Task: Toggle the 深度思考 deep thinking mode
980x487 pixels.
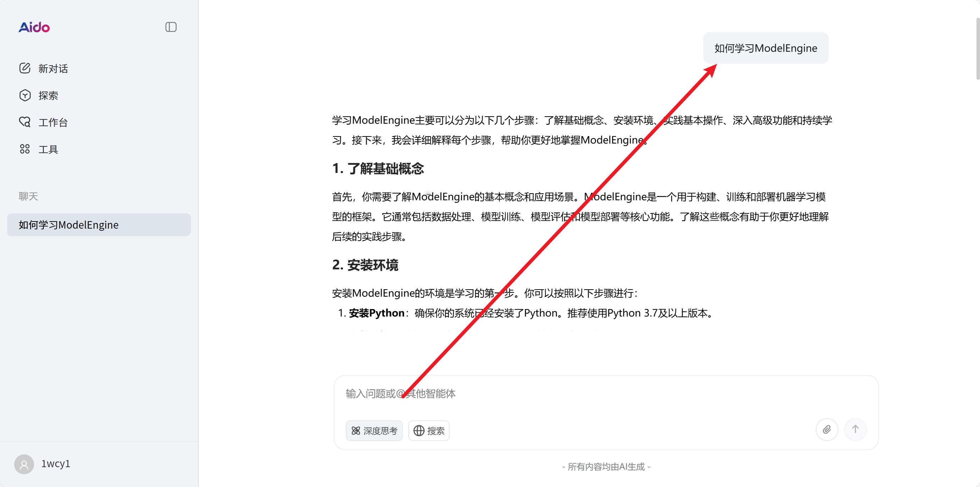Action: coord(374,431)
